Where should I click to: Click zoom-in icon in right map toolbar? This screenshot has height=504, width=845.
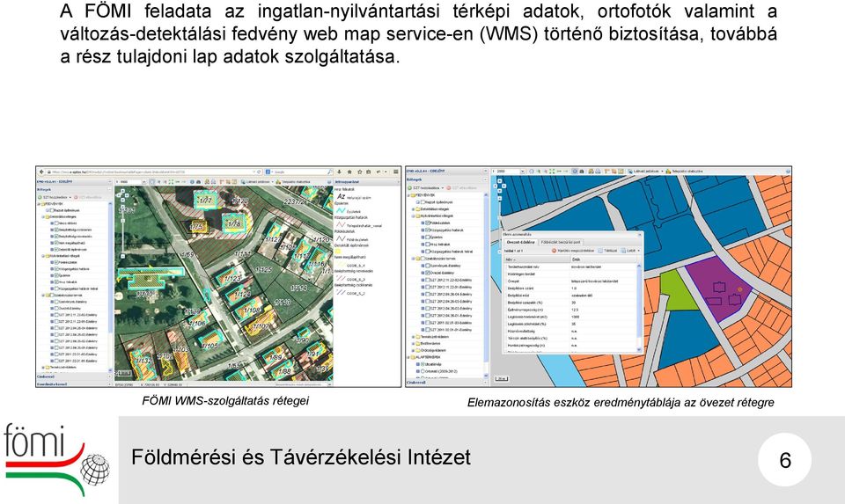[539, 172]
